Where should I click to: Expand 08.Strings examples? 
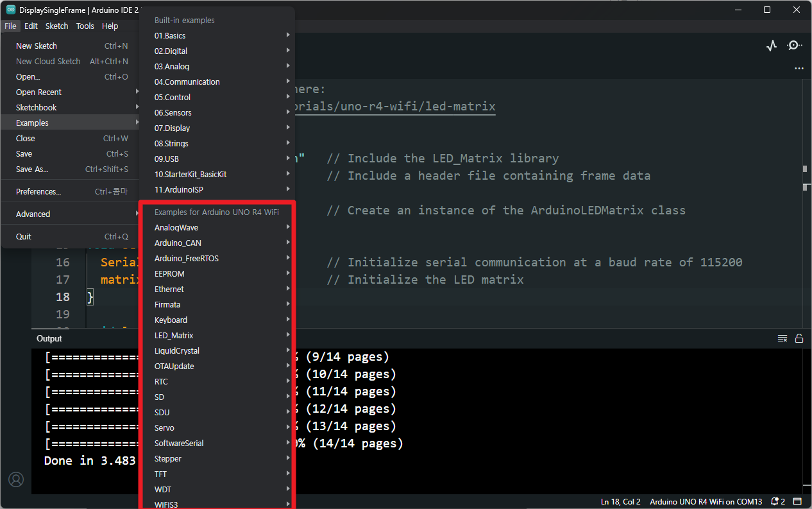[x=217, y=144]
